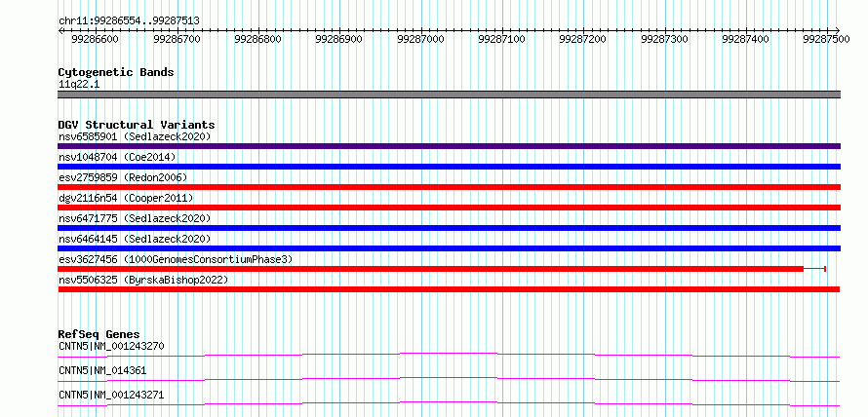
Task: Select the red esv2759859 variant bar
Action: 449,187
